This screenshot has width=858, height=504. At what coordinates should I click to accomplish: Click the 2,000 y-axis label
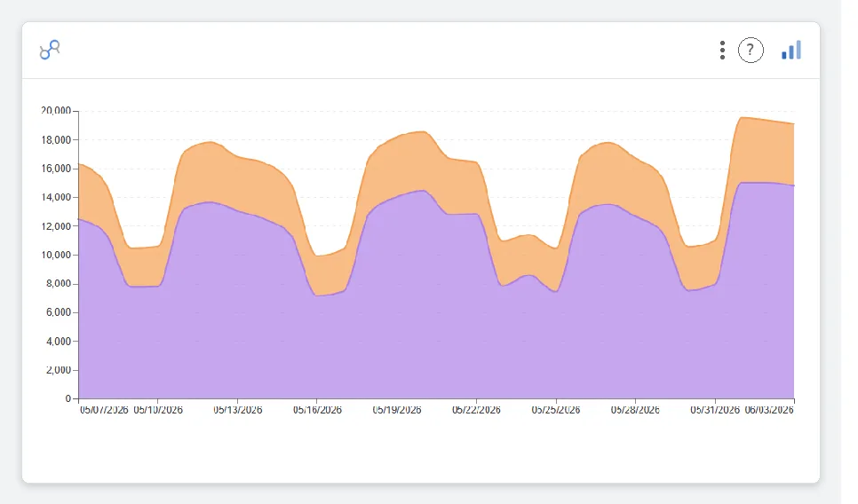click(x=59, y=370)
